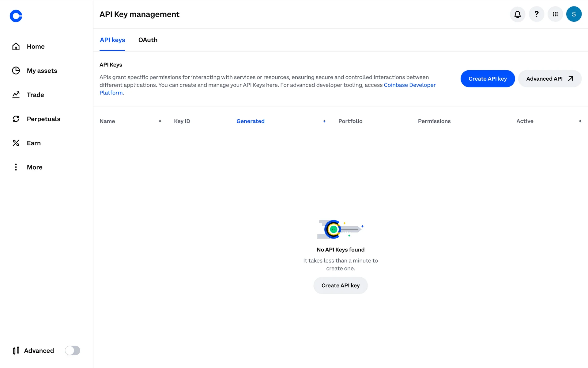Open notifications bell icon
Viewport: 588px width, 368px height.
click(518, 14)
